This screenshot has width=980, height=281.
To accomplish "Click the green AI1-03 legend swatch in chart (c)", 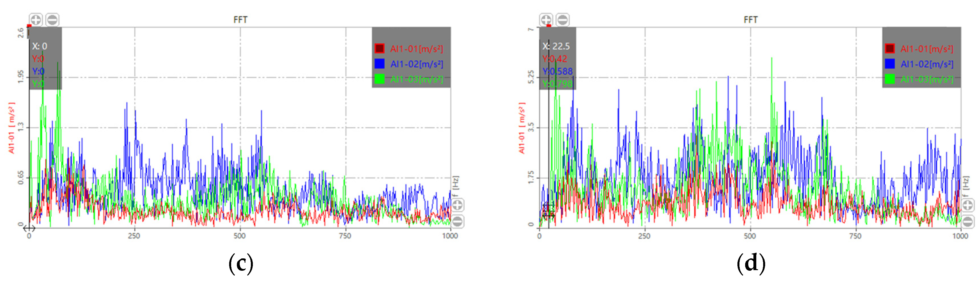I will pos(379,79).
